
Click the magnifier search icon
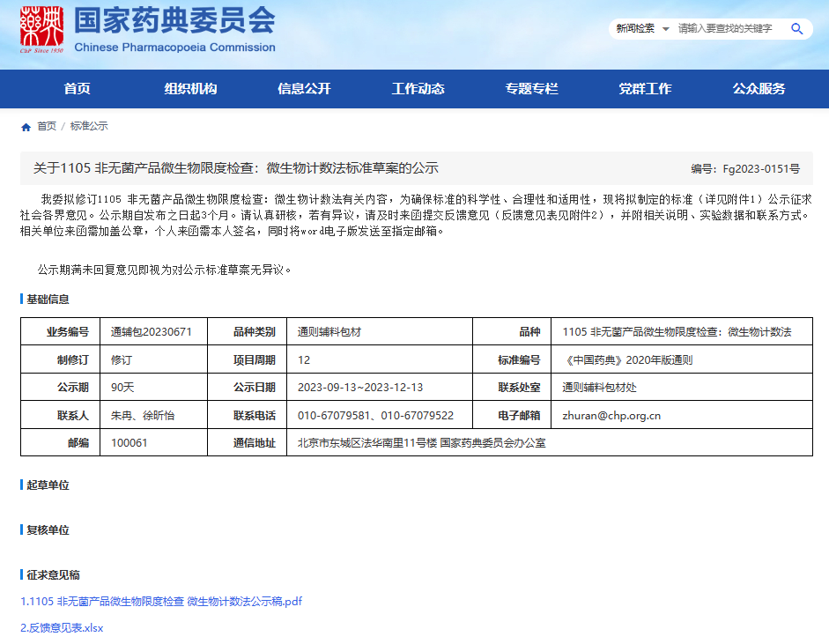(796, 28)
